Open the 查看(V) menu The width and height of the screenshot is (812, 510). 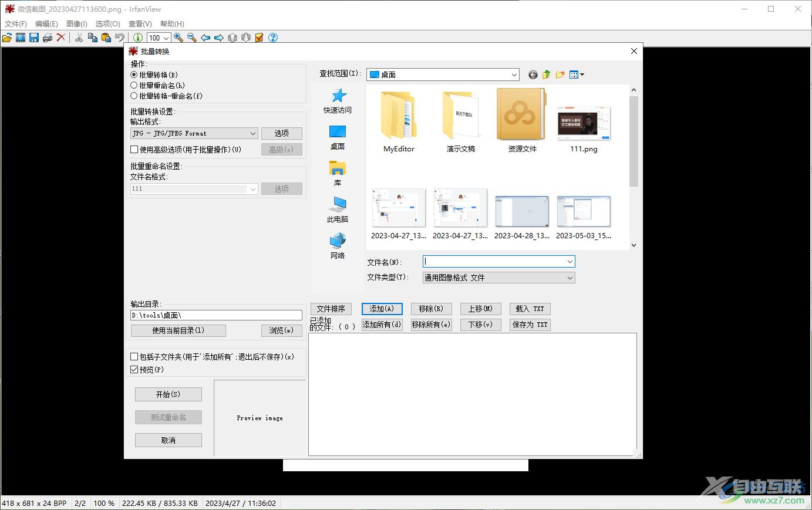pos(140,24)
